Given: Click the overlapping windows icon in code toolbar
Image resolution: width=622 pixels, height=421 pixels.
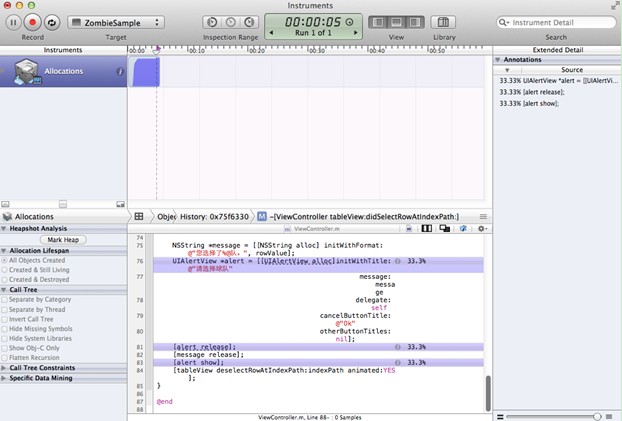Looking at the screenshot, I should (445, 229).
